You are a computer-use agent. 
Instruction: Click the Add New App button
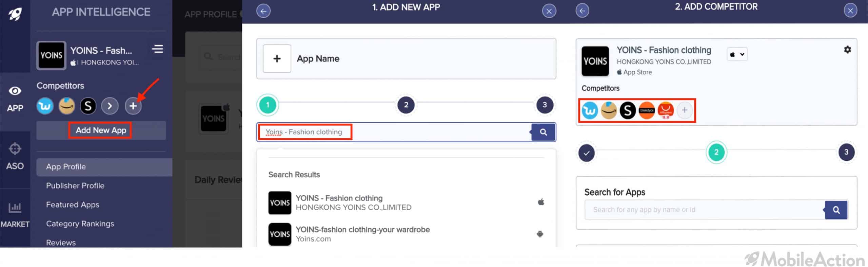[101, 130]
